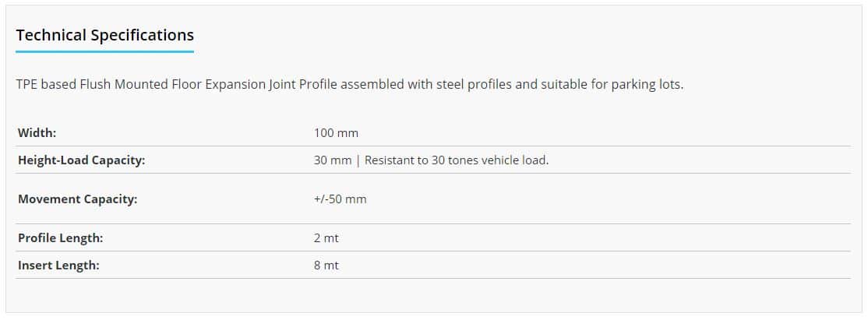Click the word Specifications in the heading
The image size is (868, 320).
pos(143,36)
